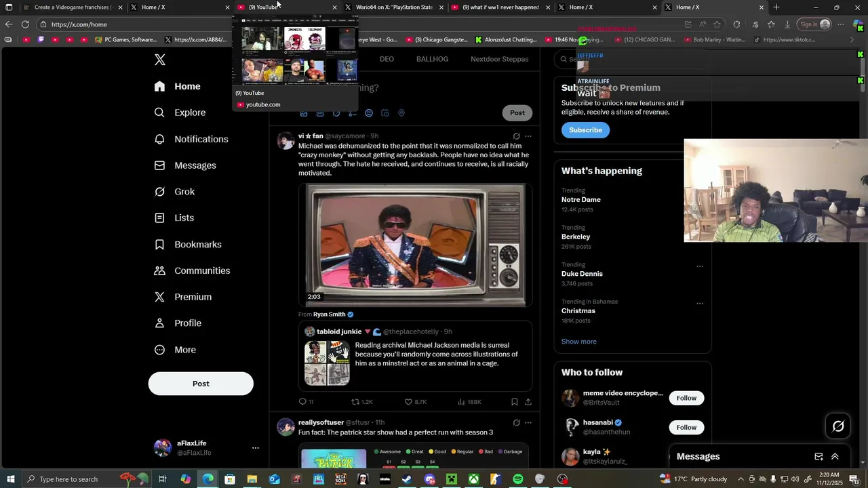
Task: Follow meme video encyclopedia account
Action: pyautogui.click(x=686, y=398)
